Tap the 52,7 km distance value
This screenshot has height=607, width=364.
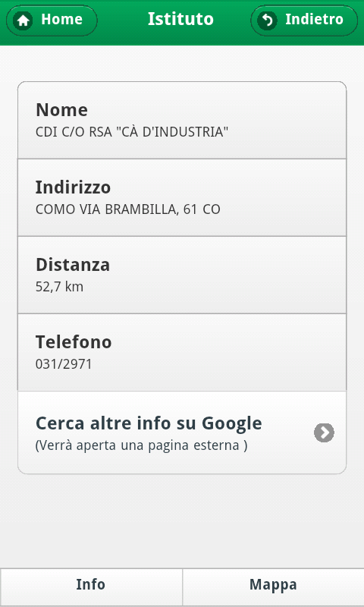(59, 287)
